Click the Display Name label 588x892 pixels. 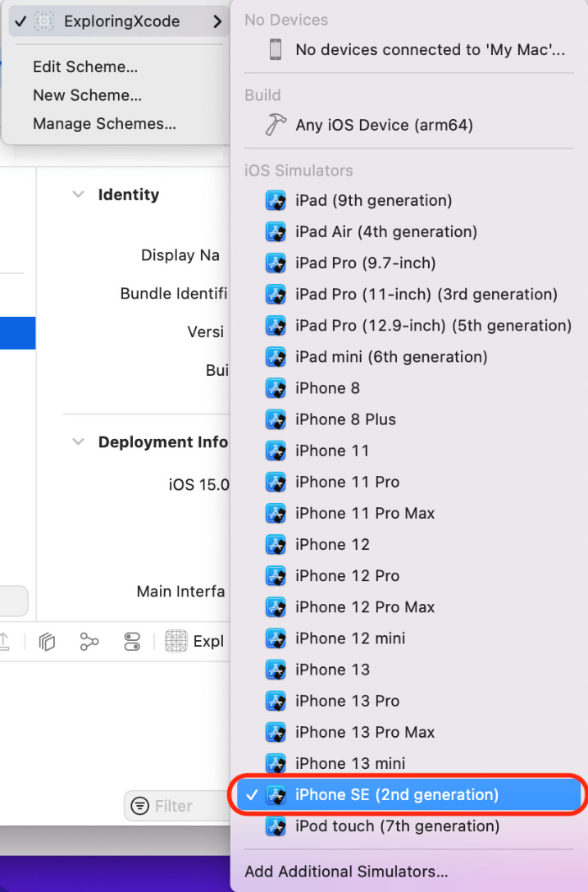180,255
